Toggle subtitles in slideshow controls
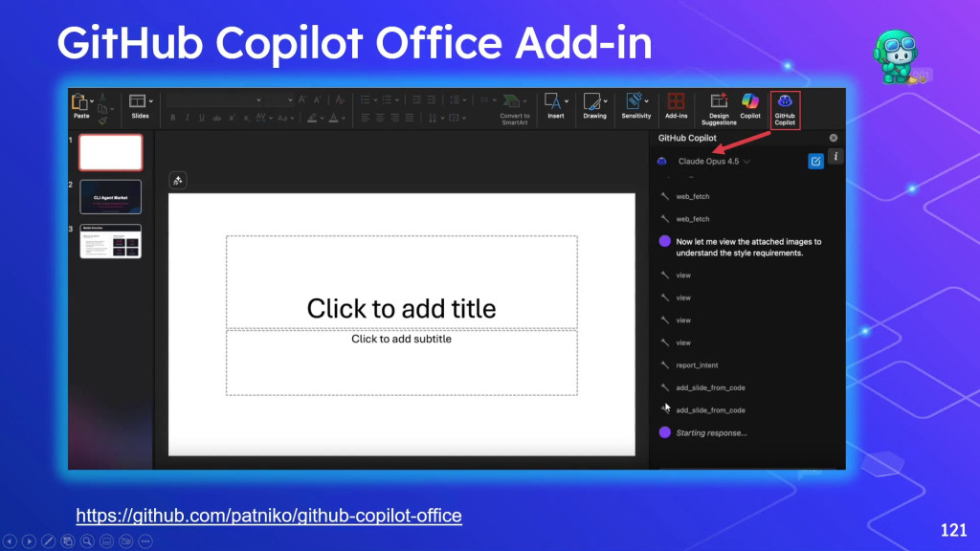The height and width of the screenshot is (551, 980). point(107,541)
